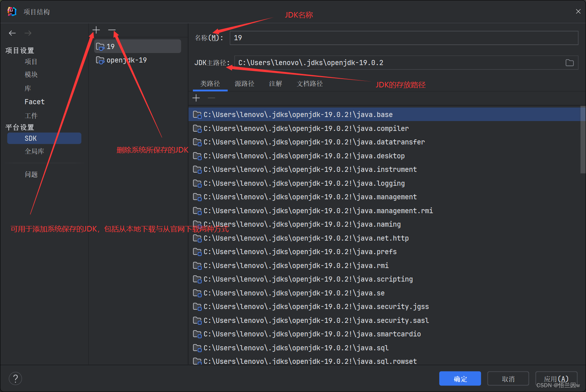This screenshot has height=392, width=586.
Task: Switch to the 类路径 tab
Action: [x=210, y=84]
